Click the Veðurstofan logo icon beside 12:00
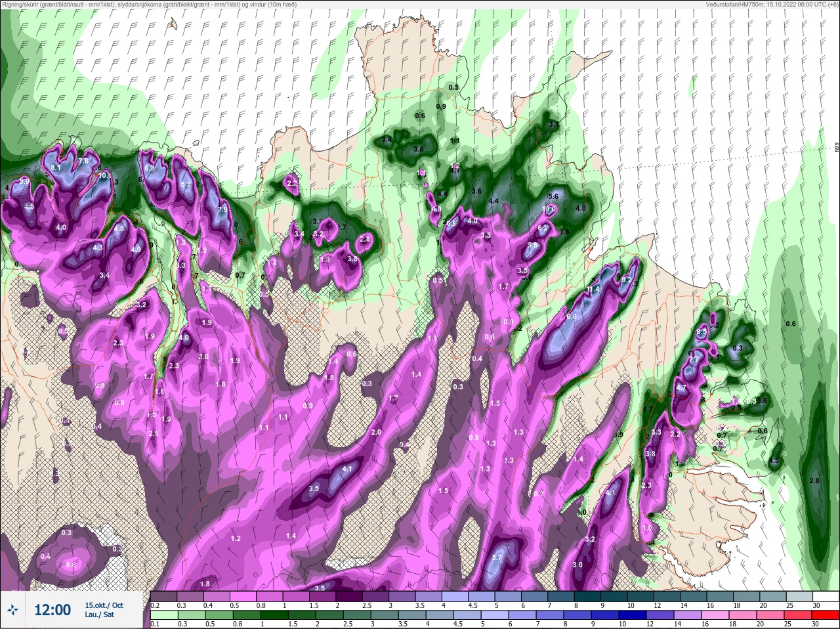The height and width of the screenshot is (629, 840). coord(12,610)
